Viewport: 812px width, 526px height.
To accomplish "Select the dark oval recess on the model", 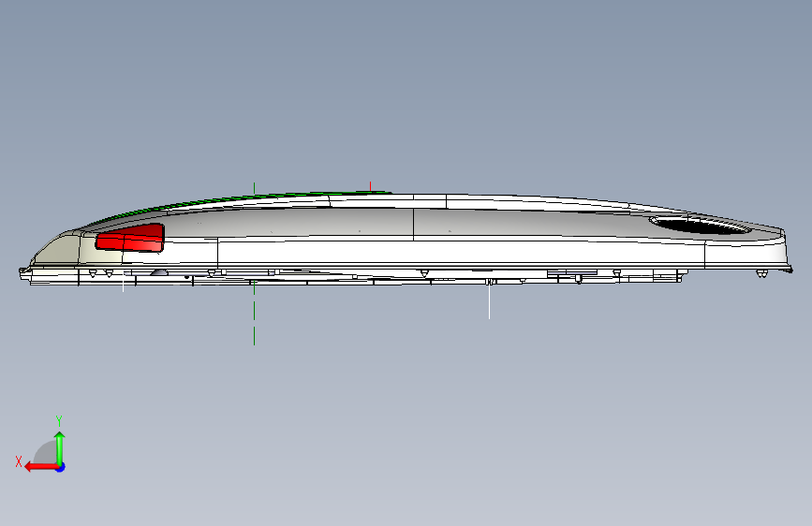I will pos(700,226).
